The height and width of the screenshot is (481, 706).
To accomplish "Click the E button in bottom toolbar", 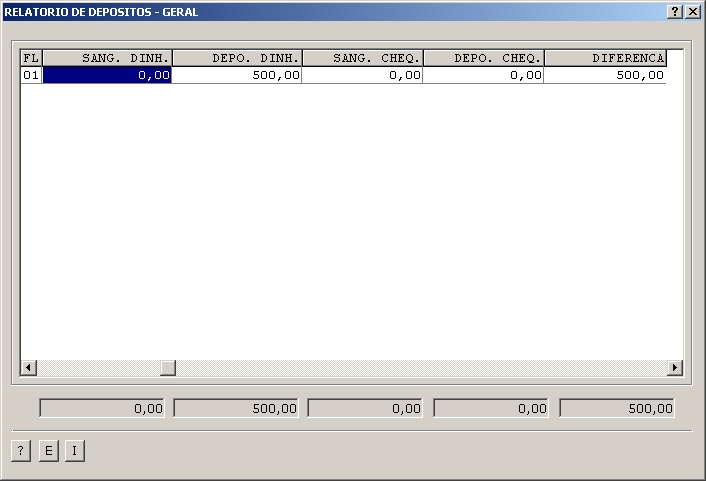I will [48, 450].
